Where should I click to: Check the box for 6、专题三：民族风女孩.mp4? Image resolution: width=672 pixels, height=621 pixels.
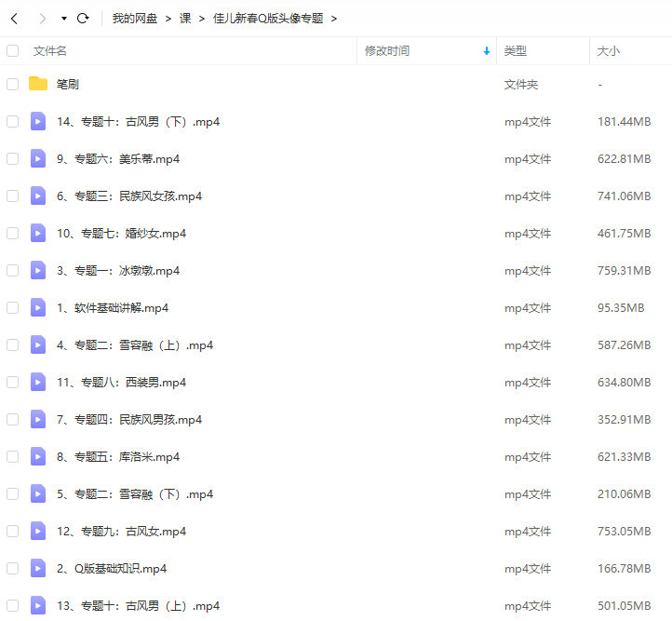click(13, 196)
